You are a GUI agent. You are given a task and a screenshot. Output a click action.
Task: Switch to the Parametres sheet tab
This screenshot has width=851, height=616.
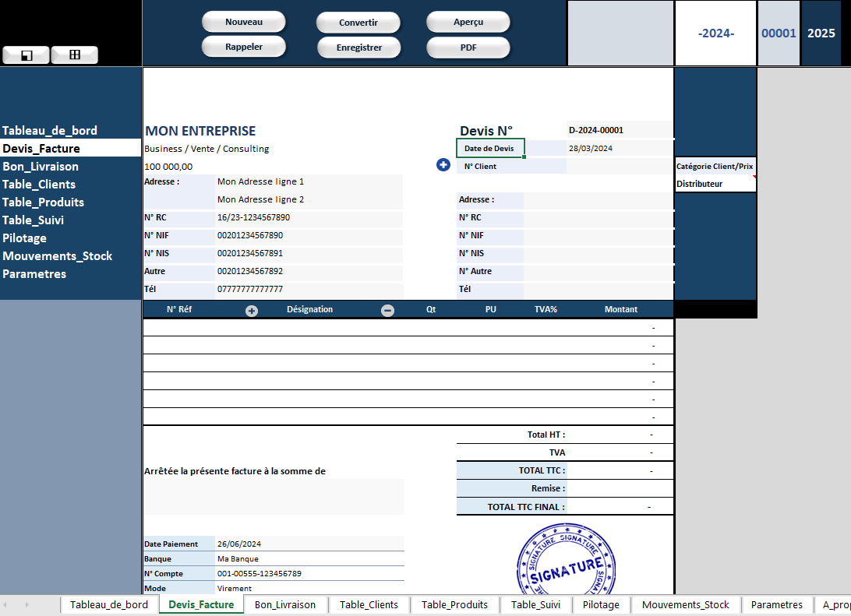(x=777, y=604)
